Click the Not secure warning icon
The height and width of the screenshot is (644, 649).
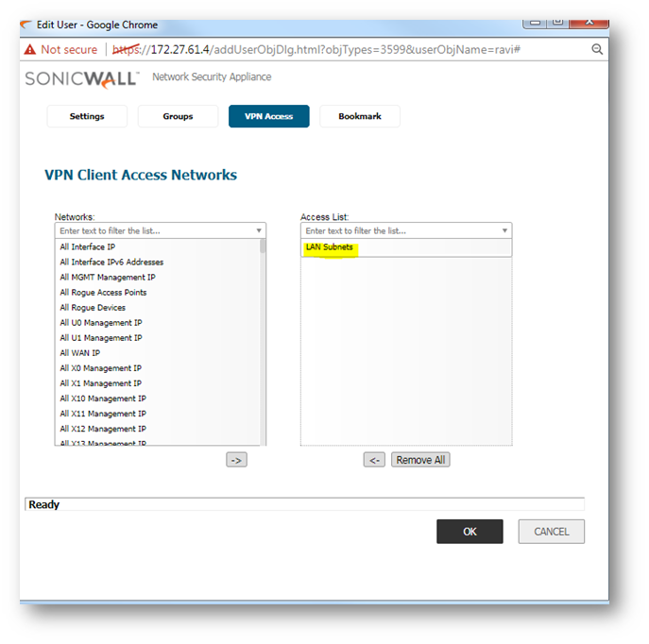(30, 49)
